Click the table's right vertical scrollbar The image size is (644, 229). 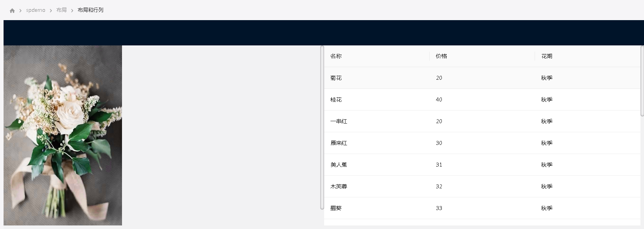pyautogui.click(x=642, y=81)
